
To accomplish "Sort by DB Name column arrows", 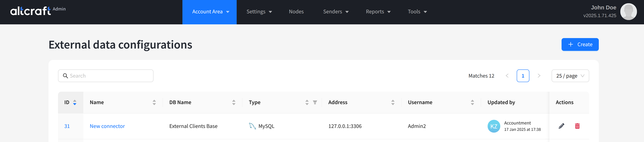I will 234,102.
